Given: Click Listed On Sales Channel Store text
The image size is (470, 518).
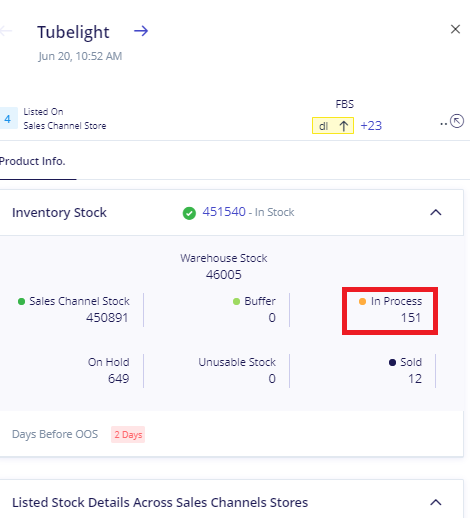Looking at the screenshot, I should 65,119.
